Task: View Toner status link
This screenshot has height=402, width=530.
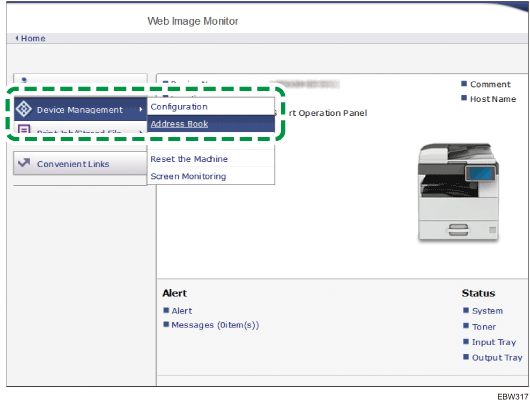Action: pyautogui.click(x=484, y=327)
